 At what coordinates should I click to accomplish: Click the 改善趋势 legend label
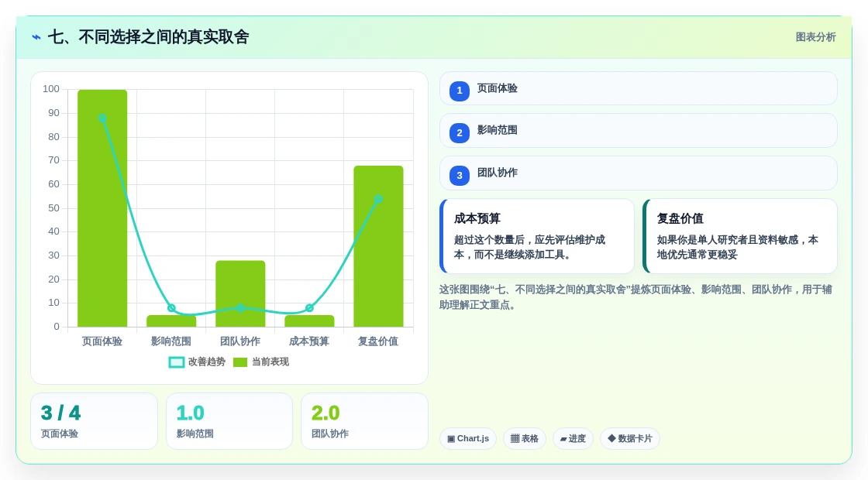coord(207,362)
